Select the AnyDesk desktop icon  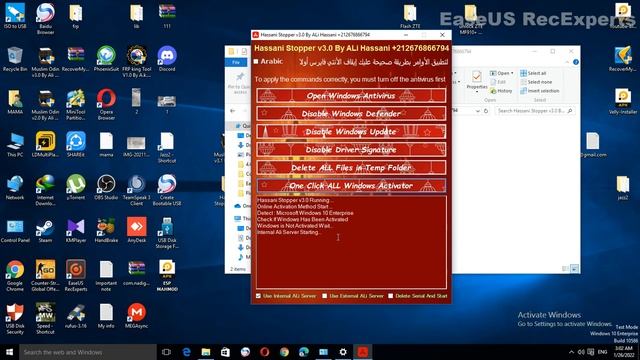(136, 230)
